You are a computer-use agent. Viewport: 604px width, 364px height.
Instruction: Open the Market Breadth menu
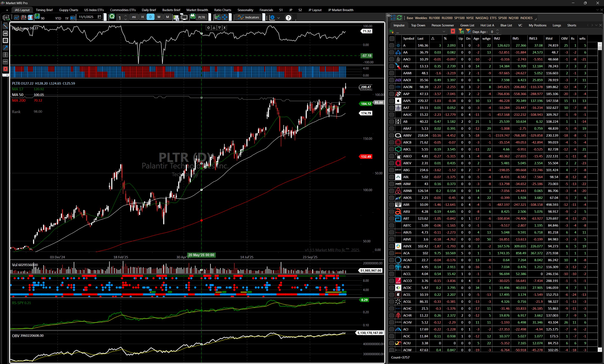click(x=197, y=10)
